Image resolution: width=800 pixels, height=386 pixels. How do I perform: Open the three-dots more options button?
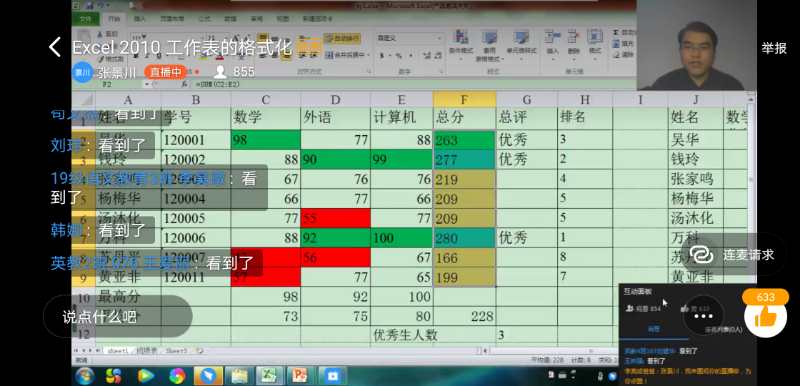pos(703,316)
